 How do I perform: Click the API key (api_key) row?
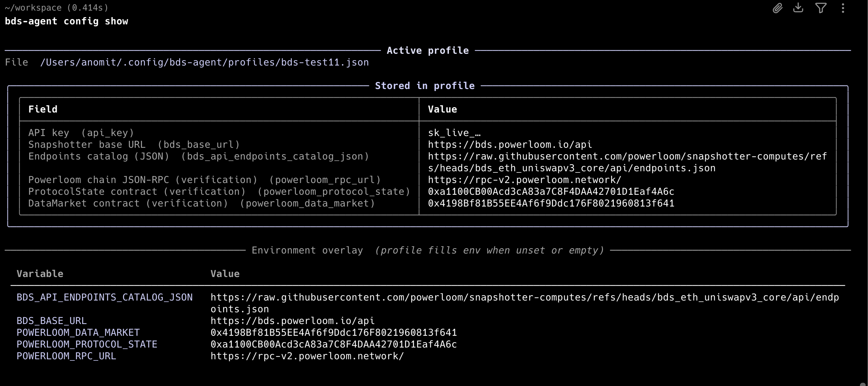(81, 133)
